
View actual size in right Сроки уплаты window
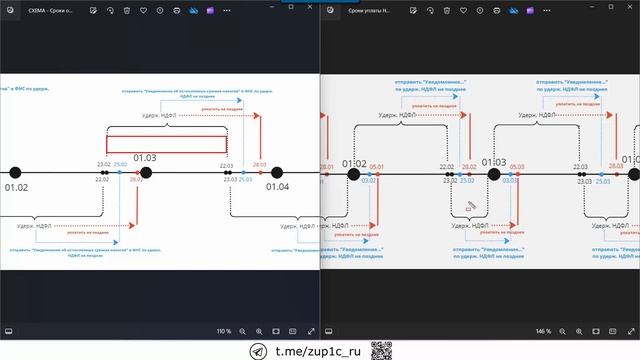click(613, 331)
